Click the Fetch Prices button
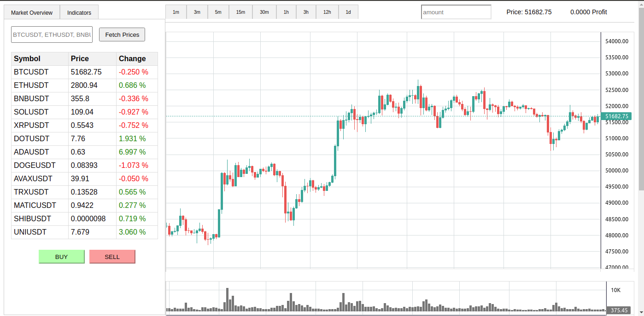The image size is (644, 316). click(x=122, y=34)
